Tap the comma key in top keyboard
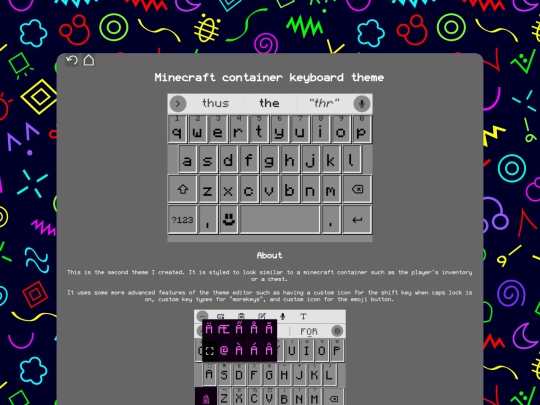Viewport: 540px width, 405px height. 208,219
